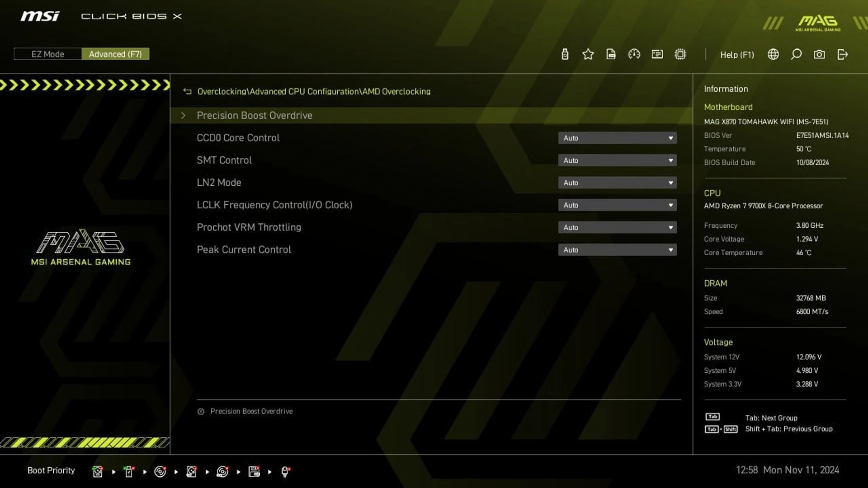Select the floppy disk boot device icon
The height and width of the screenshot is (488, 868).
(x=254, y=471)
